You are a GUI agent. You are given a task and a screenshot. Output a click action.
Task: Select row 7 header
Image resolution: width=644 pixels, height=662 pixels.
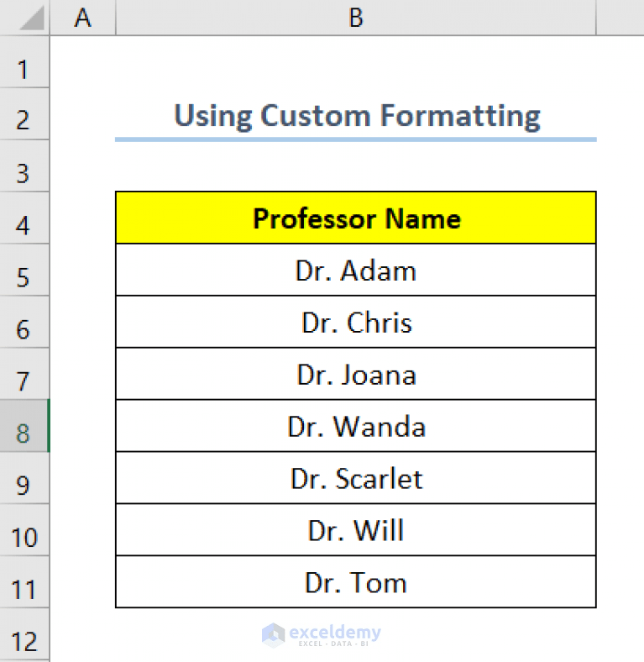click(x=24, y=374)
